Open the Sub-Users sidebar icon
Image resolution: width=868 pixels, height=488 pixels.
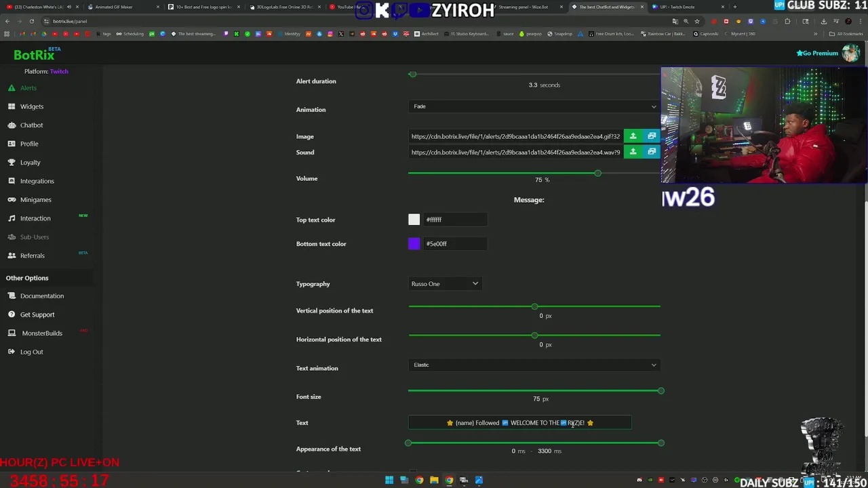coord(12,237)
